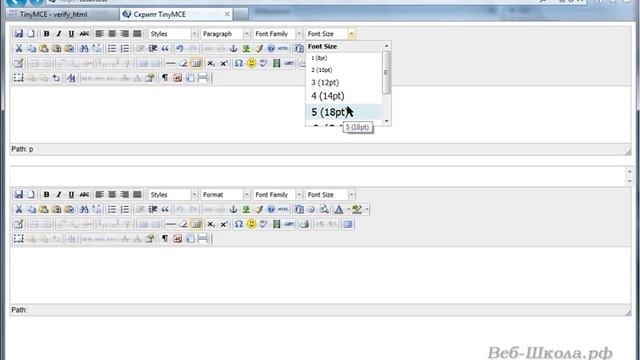The image size is (640, 360).
Task: Toggle Underline in the upper editor
Action: click(x=71, y=33)
